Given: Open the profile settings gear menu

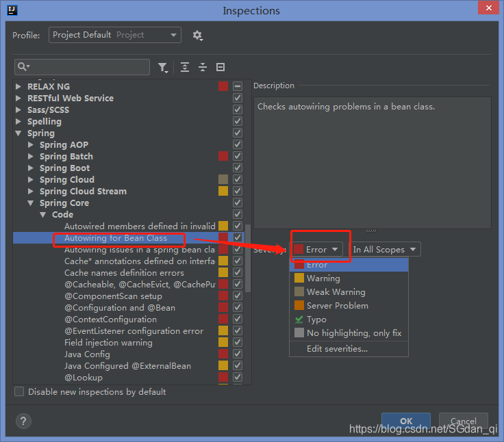Looking at the screenshot, I should (x=198, y=36).
